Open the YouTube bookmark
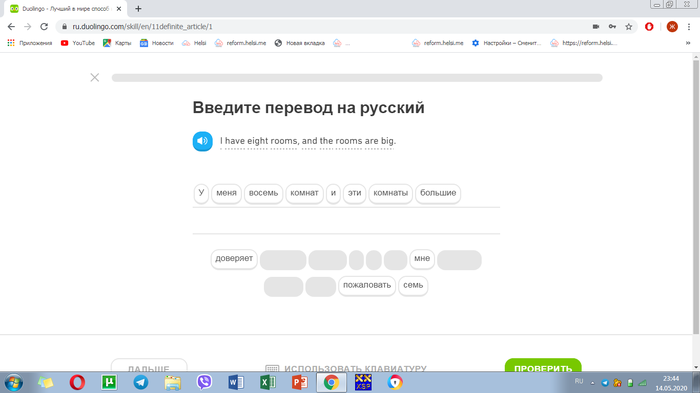The width and height of the screenshot is (700, 393). [x=78, y=43]
